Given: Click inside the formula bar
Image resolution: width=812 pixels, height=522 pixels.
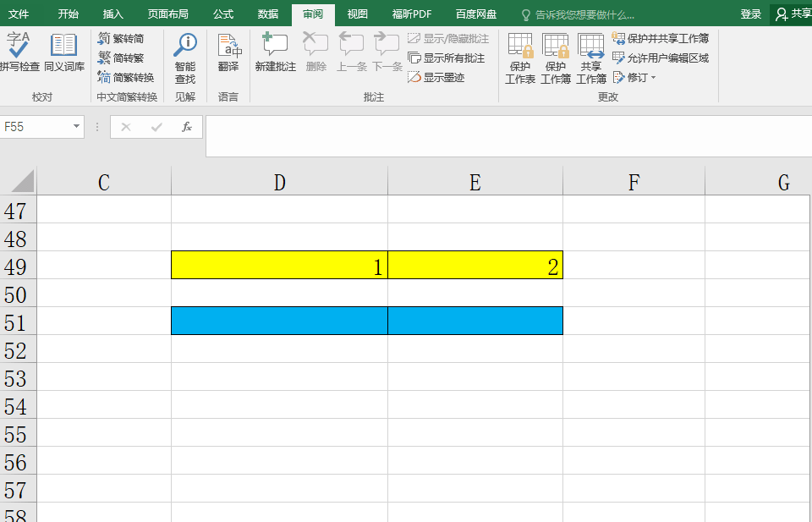Looking at the screenshot, I should [508, 135].
